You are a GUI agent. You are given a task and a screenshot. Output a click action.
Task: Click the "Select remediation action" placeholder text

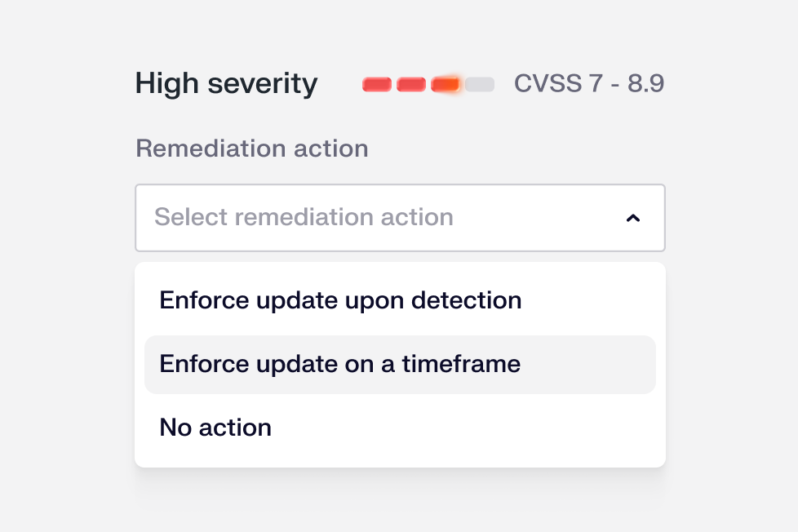coord(304,218)
